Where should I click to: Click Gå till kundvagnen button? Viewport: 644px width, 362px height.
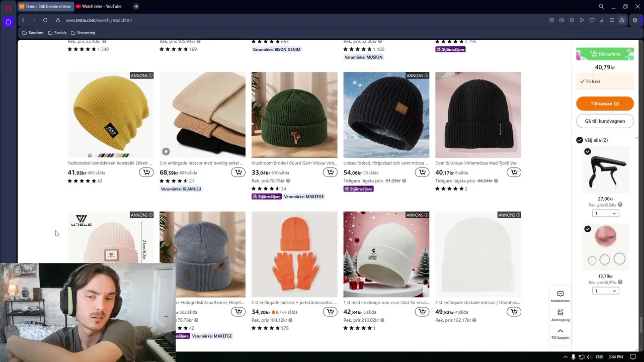605,121
